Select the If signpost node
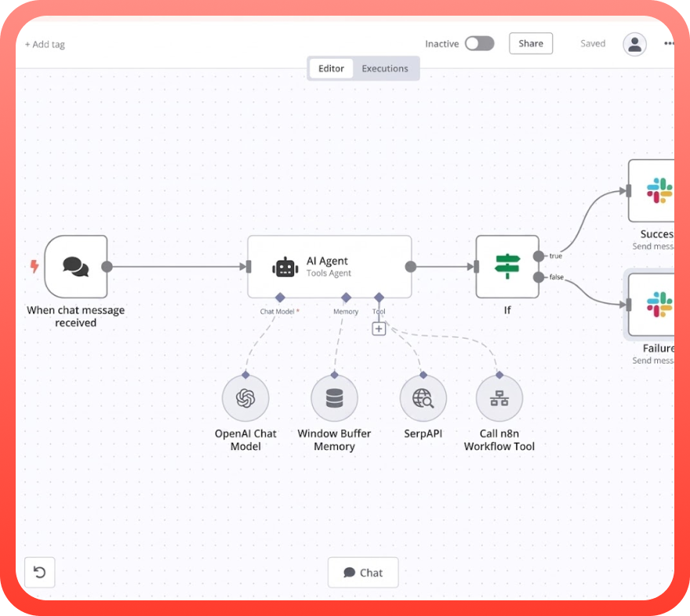Screen dimensions: 690x616 click(507, 266)
